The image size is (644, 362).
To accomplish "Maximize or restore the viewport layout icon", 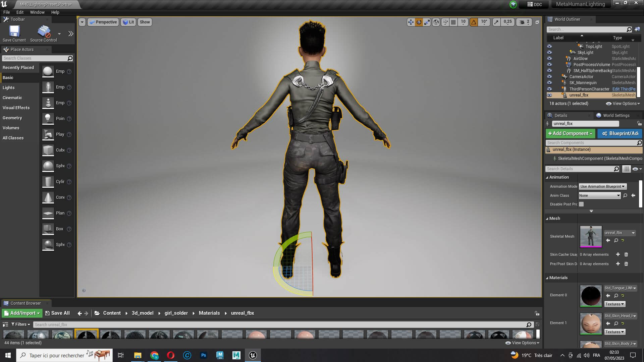I will (537, 22).
